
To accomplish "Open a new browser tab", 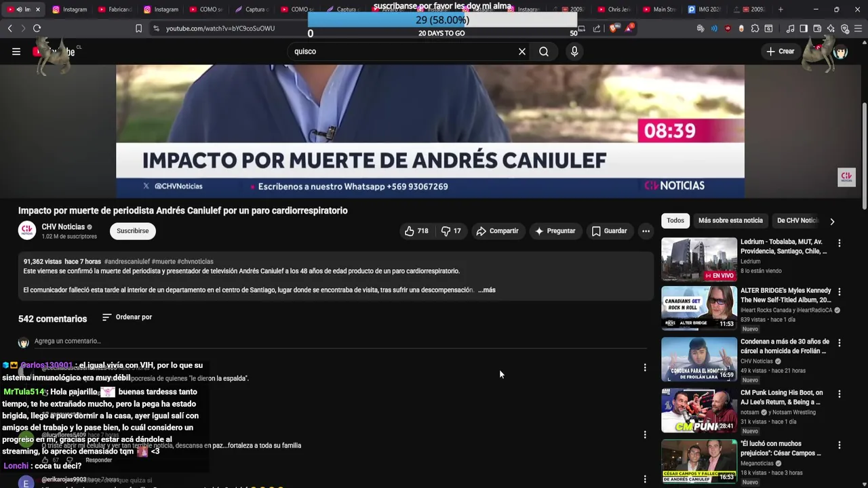I will 781,9.
